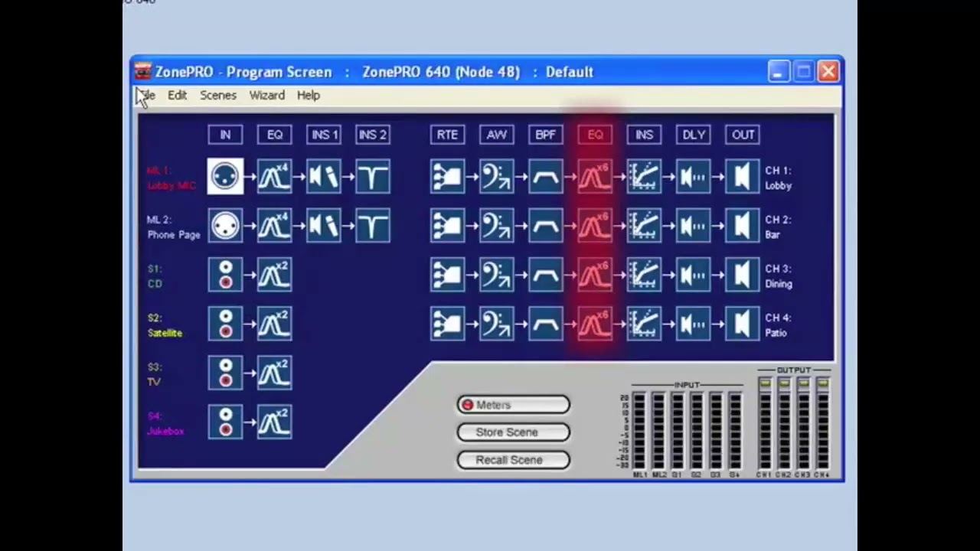Image resolution: width=980 pixels, height=551 pixels.
Task: Open the ML 1 Lobby MIC input module
Action: point(225,177)
